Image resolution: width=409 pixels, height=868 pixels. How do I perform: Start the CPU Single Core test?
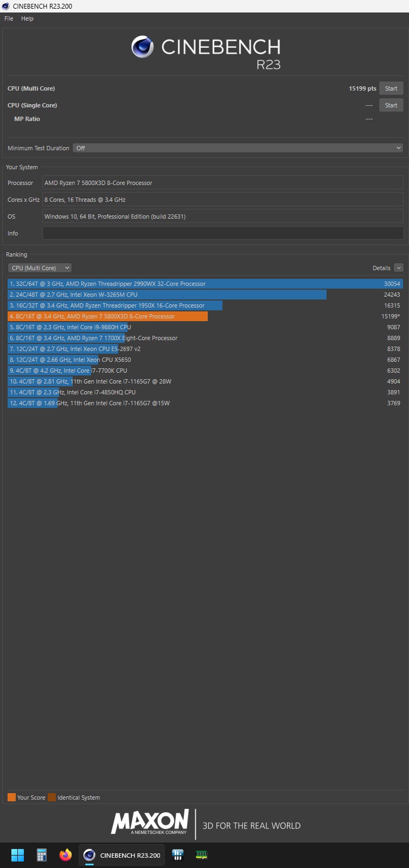click(391, 105)
